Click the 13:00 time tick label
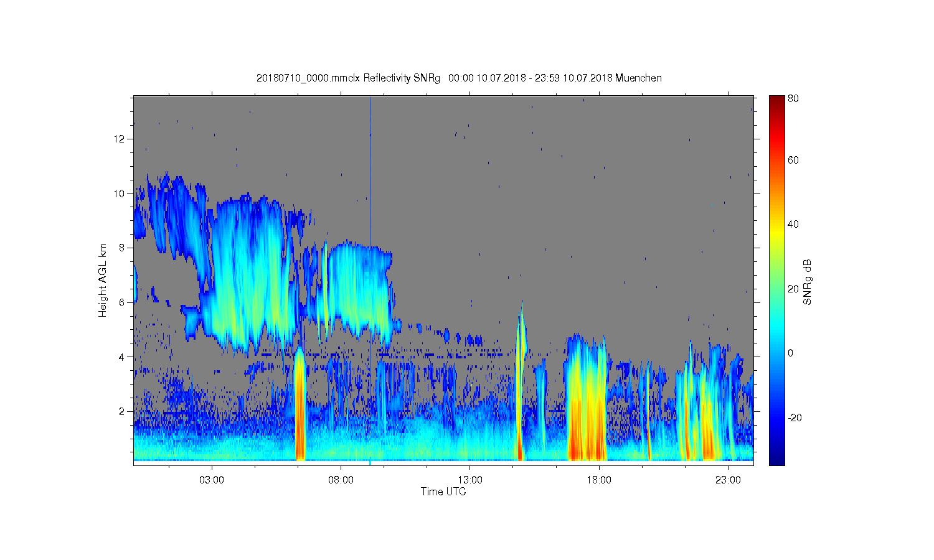Viewport: 934px width, 560px height. click(x=470, y=480)
